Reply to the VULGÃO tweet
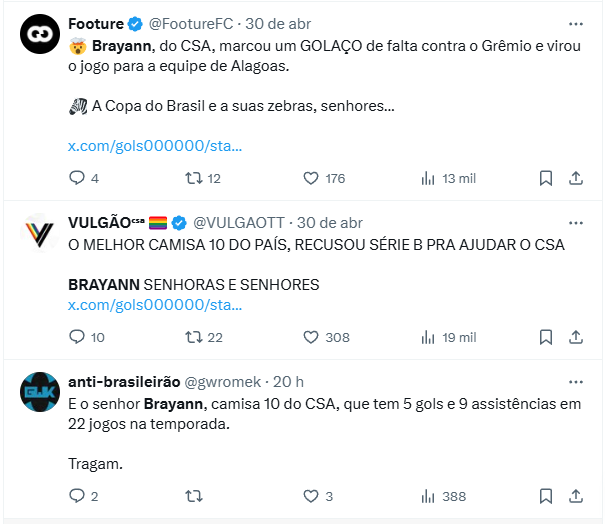The image size is (605, 524). coord(77,337)
